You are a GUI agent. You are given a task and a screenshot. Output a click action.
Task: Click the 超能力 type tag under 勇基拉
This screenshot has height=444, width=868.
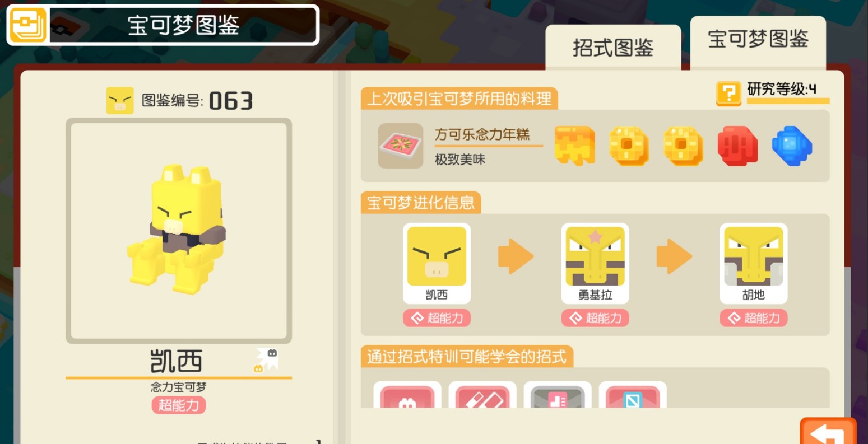(x=595, y=318)
